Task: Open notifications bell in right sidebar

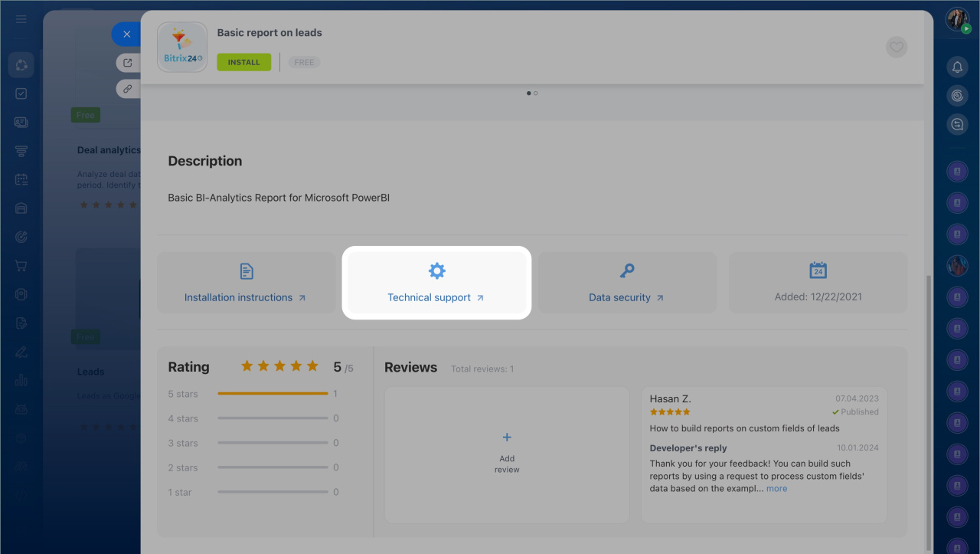Action: tap(957, 67)
